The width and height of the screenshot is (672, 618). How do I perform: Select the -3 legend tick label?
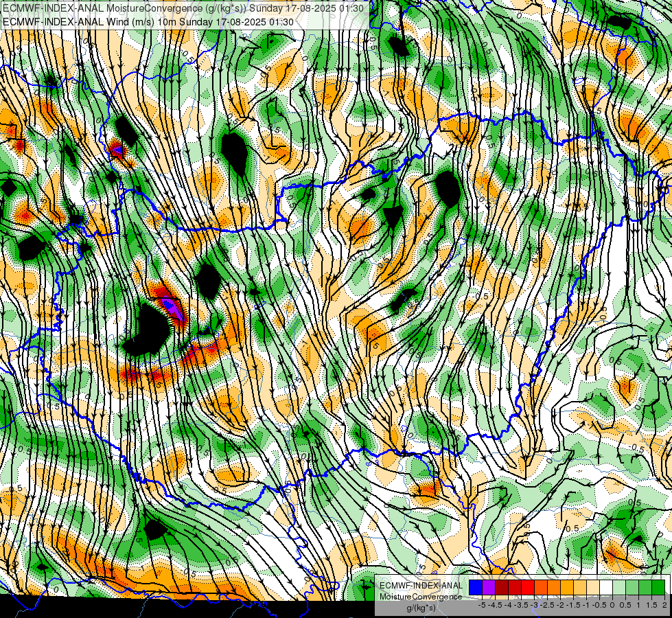(x=535, y=605)
